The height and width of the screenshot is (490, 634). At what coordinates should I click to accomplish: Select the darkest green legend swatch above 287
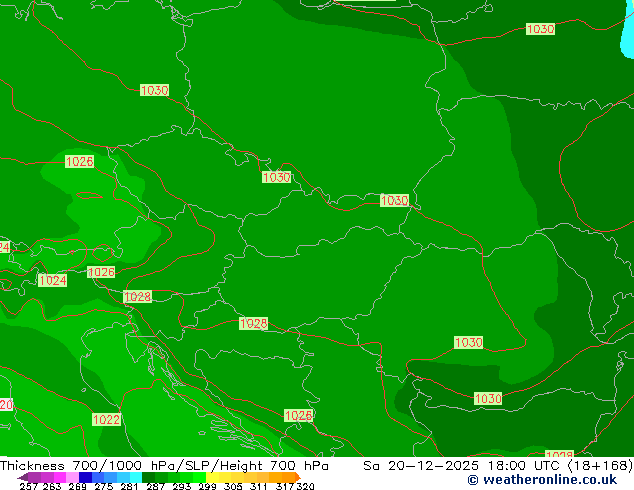pyautogui.click(x=148, y=477)
